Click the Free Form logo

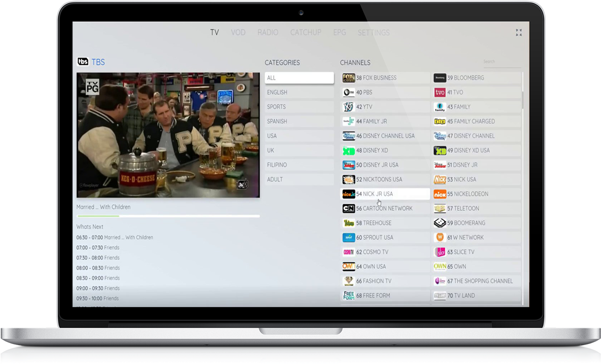pyautogui.click(x=348, y=295)
